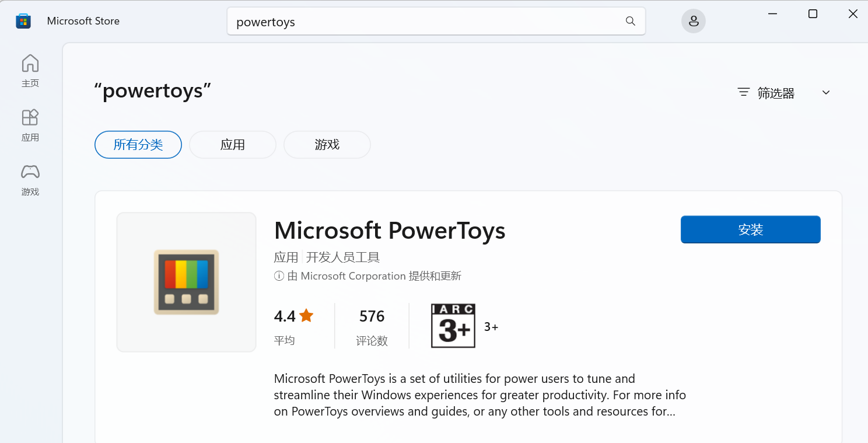Click the Microsoft Store logo icon

[23, 21]
